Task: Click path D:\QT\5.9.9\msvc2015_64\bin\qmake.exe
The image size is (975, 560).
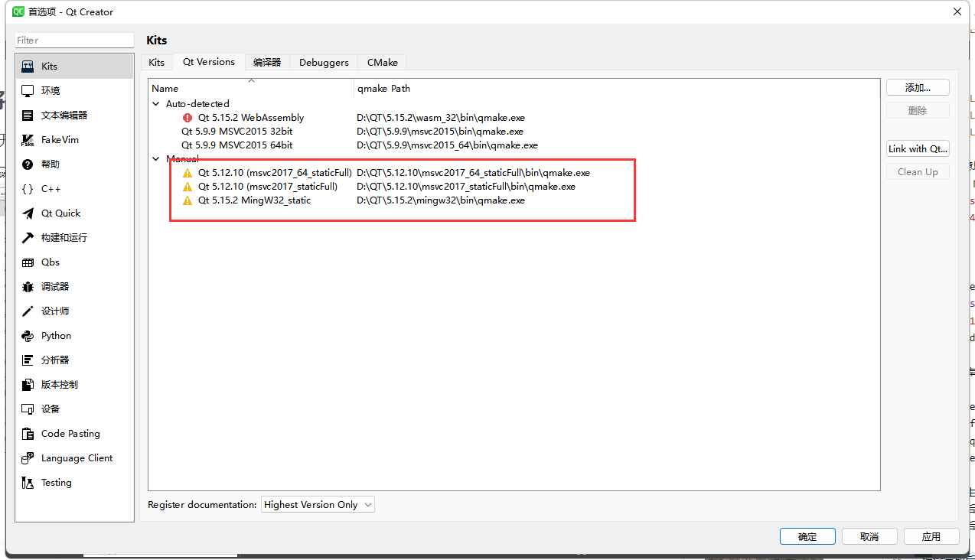Action: pyautogui.click(x=447, y=145)
